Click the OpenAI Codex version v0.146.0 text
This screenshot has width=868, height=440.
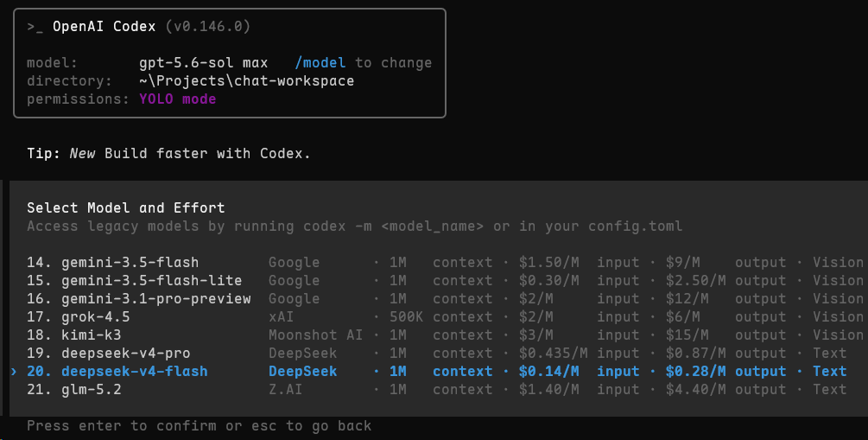(x=152, y=27)
